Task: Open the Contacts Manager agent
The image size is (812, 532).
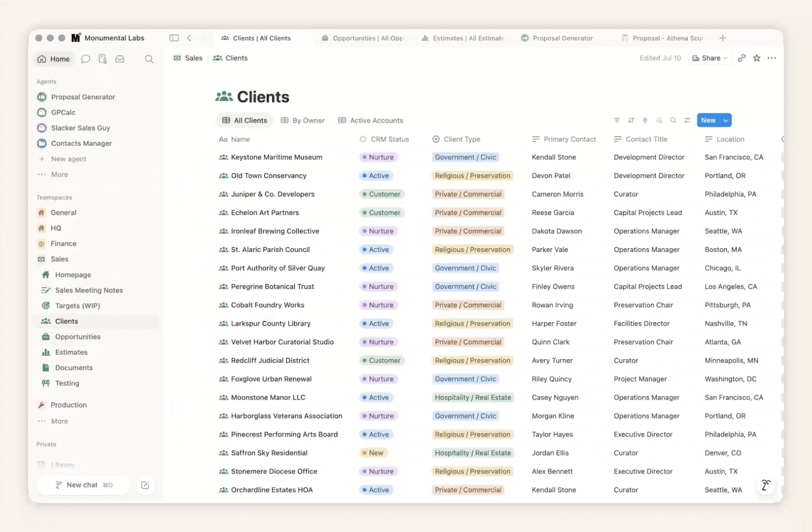Action: [x=81, y=143]
